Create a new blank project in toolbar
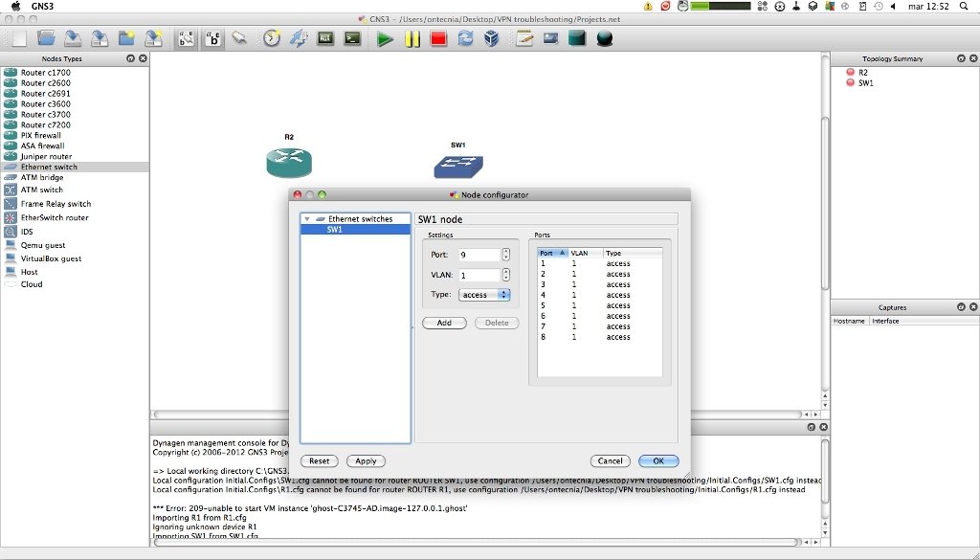This screenshot has height=560, width=980. click(x=20, y=38)
